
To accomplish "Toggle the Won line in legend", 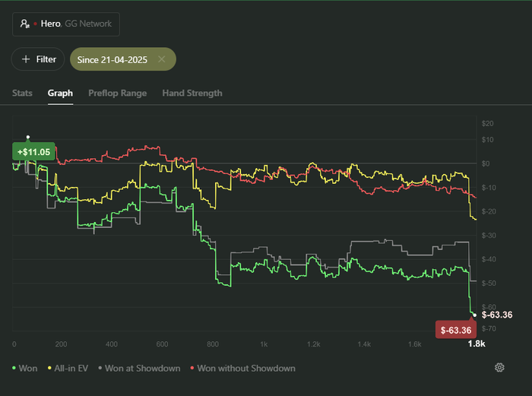I will tap(25, 369).
